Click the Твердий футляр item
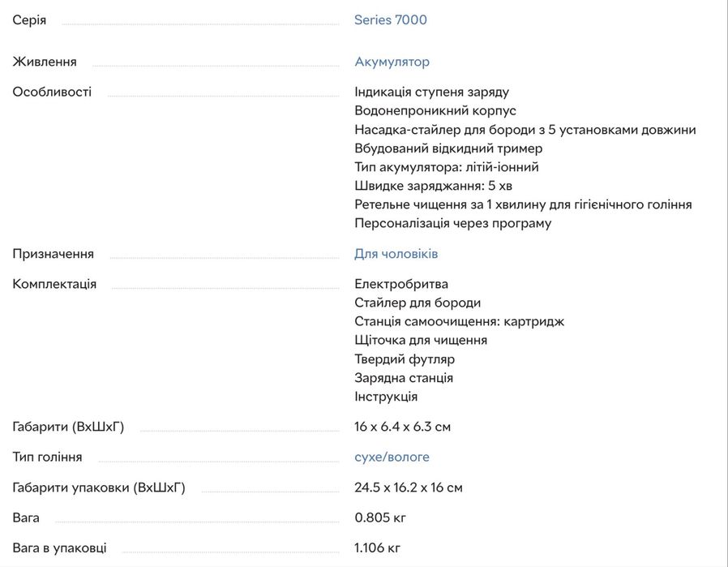The image size is (728, 567). [x=404, y=359]
